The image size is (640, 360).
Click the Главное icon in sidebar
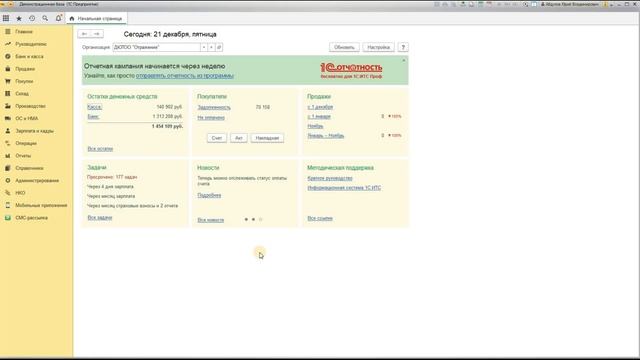pos(7,31)
